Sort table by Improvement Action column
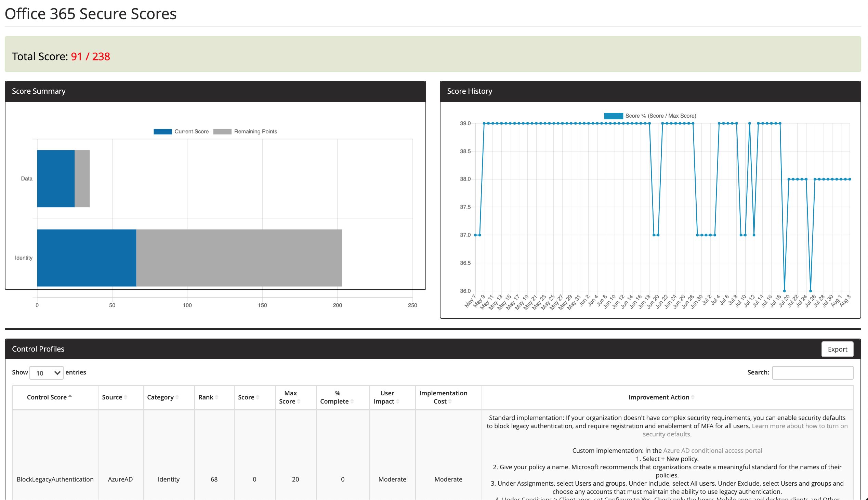Image resolution: width=868 pixels, height=500 pixels. (659, 397)
